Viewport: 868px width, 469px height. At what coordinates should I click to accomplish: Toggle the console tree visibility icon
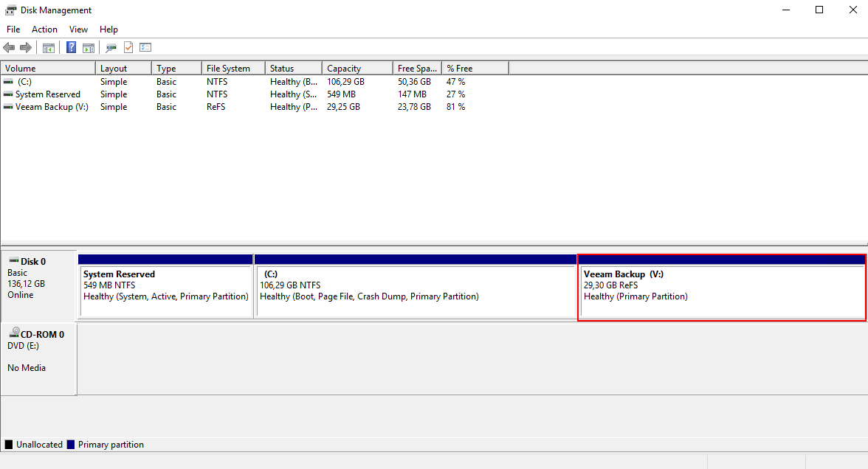pos(48,46)
